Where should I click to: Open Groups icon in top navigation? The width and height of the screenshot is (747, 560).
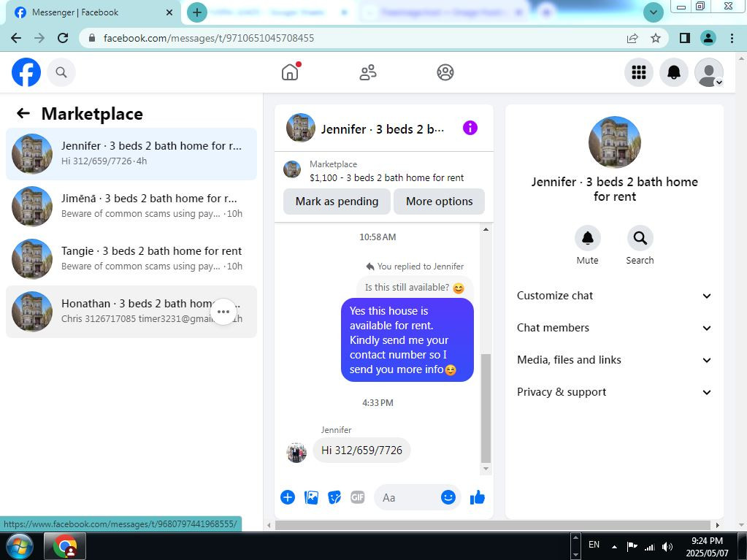(445, 72)
